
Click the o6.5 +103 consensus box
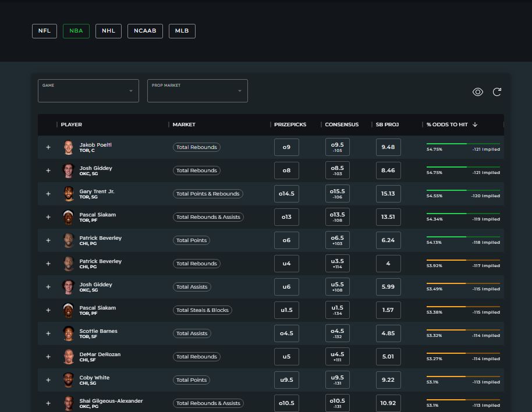pos(337,240)
